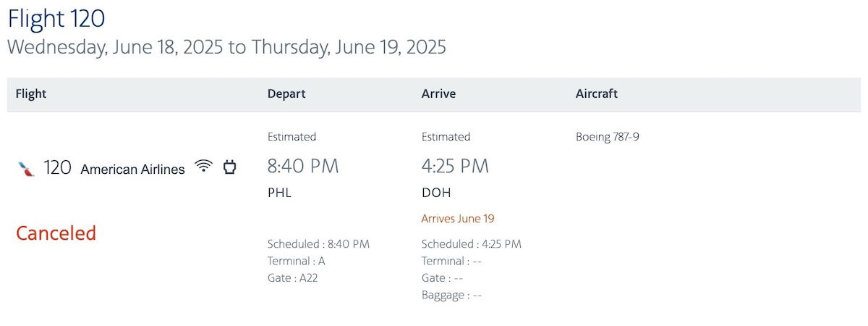Click the Baggage : -- arrival detail

tap(451, 295)
